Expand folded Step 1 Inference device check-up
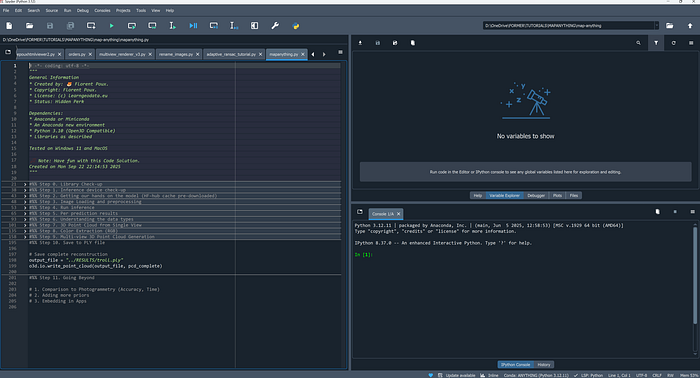The height and width of the screenshot is (378, 700). click(x=25, y=190)
